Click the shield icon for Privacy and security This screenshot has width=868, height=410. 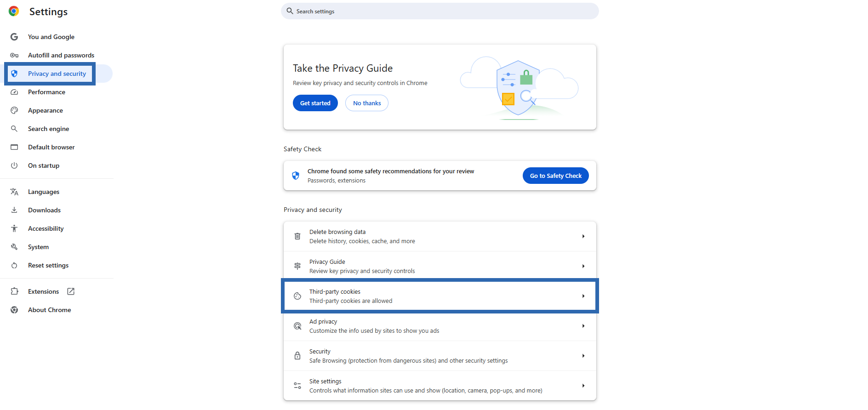[x=14, y=74]
